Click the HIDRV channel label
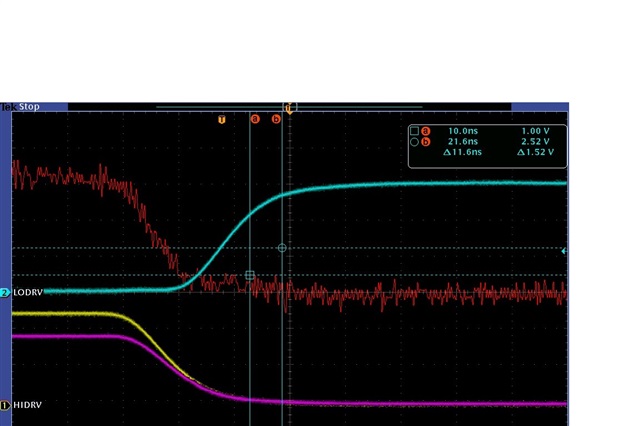 coord(27,405)
